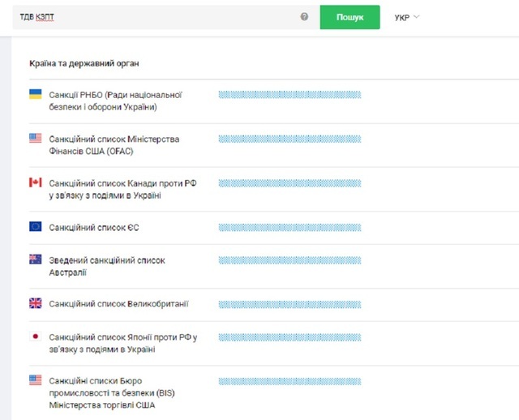Image resolution: width=519 pixels, height=420 pixels.
Task: Select Санкційний список Канади проти РФ
Action: click(122, 189)
